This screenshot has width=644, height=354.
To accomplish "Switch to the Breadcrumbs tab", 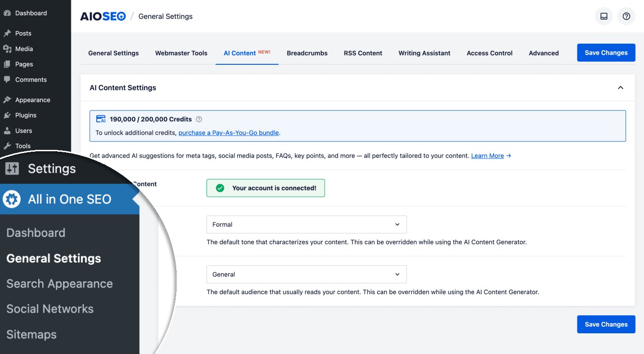I will [307, 53].
